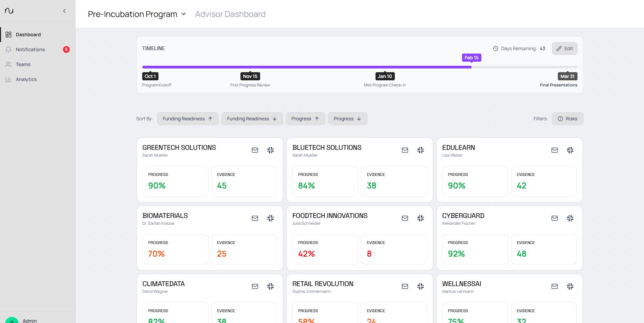Click the email icon on the WellnessAI card
This screenshot has width=644, height=323.
click(x=555, y=286)
